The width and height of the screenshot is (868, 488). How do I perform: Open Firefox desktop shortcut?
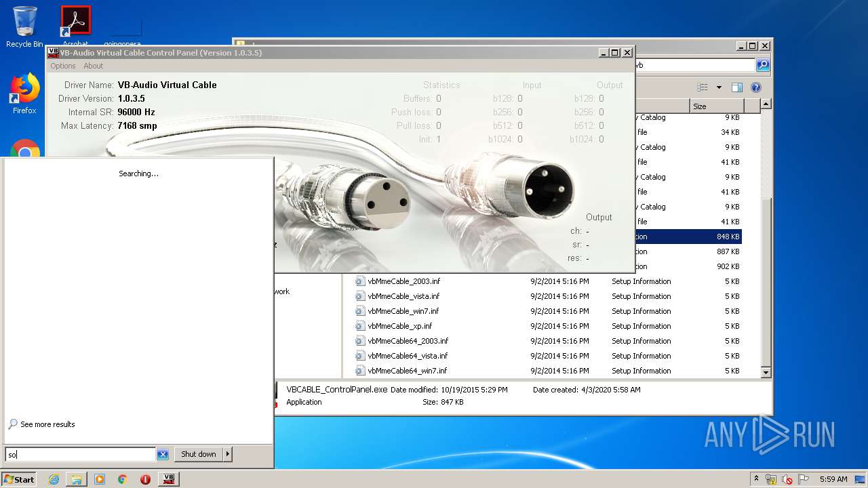[x=24, y=94]
